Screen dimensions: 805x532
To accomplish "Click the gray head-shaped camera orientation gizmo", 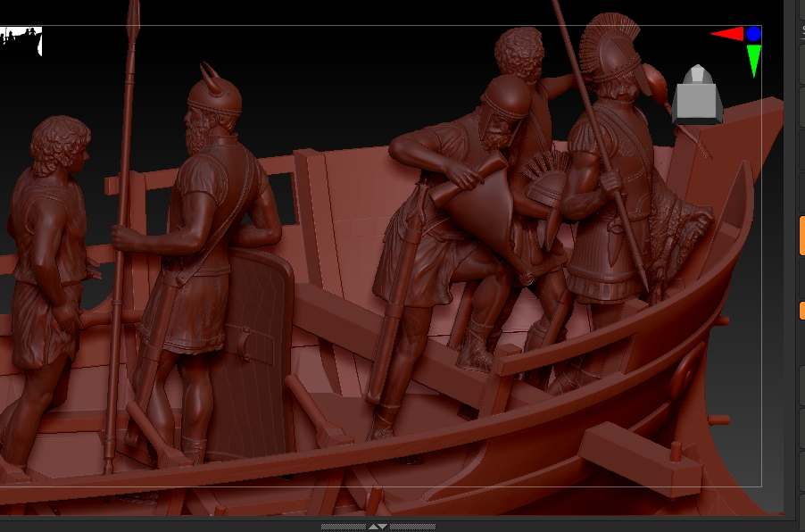I will tap(697, 94).
